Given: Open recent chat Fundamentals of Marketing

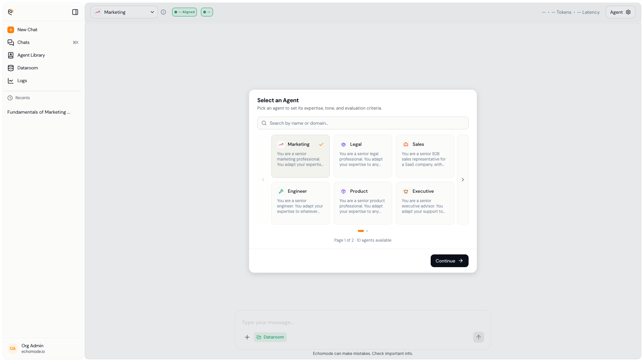Looking at the screenshot, I should [39, 112].
